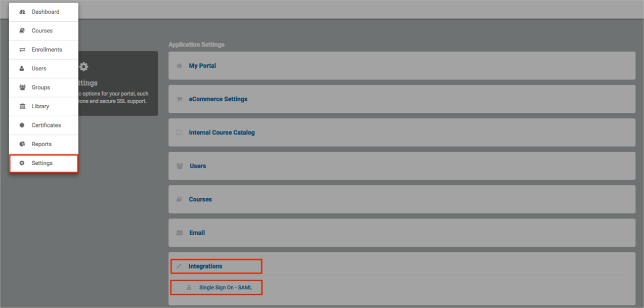
Task: Expand the eCommerce Settings section
Action: [218, 99]
